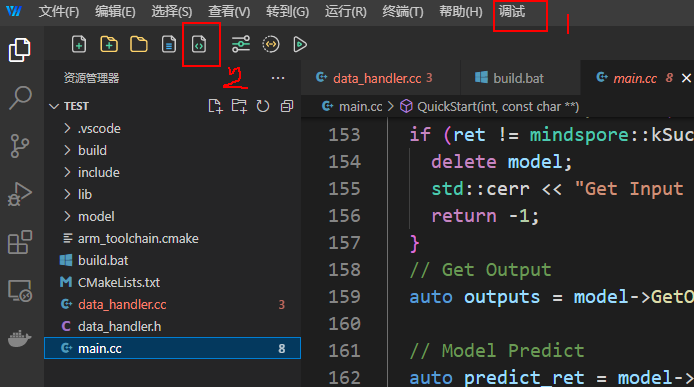Image resolution: width=694 pixels, height=387 pixels.
Task: Open the Docker view in activity bar
Action: tap(20, 339)
